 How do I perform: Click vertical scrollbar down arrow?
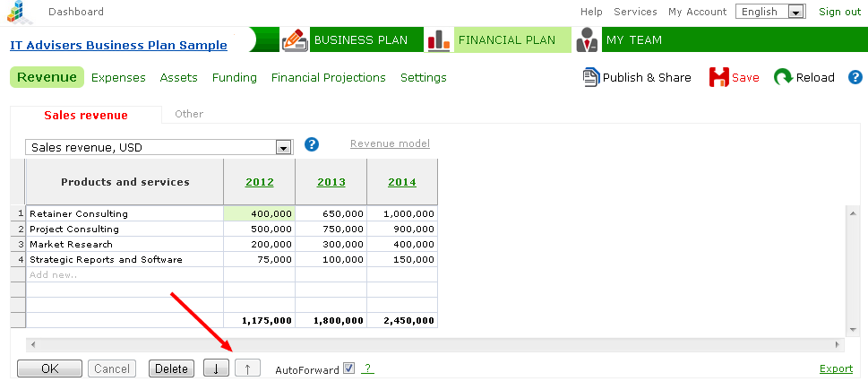[x=853, y=329]
